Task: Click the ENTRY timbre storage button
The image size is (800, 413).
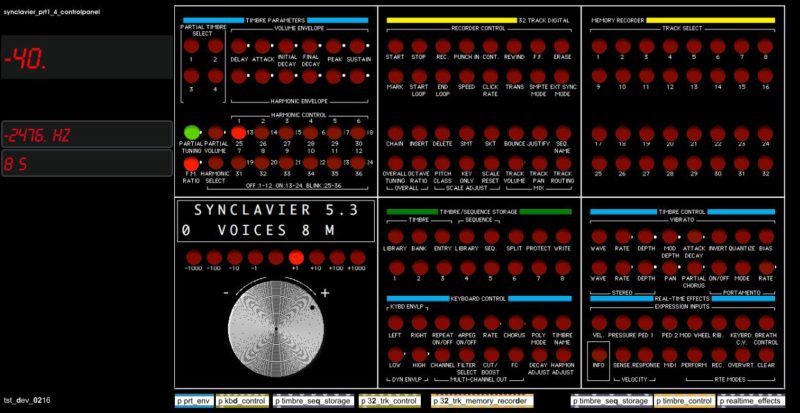Action: coord(443,236)
